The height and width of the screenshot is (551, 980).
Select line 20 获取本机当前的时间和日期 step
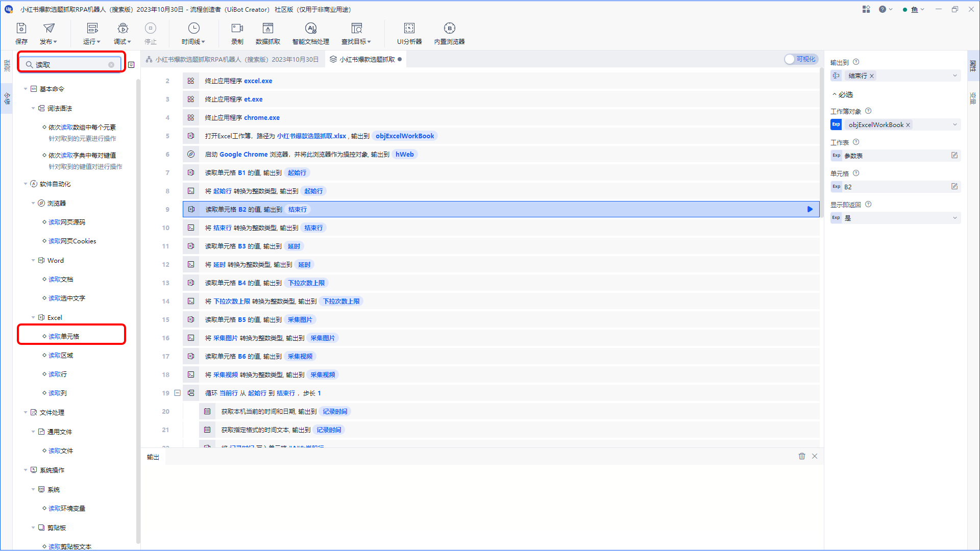pos(509,411)
